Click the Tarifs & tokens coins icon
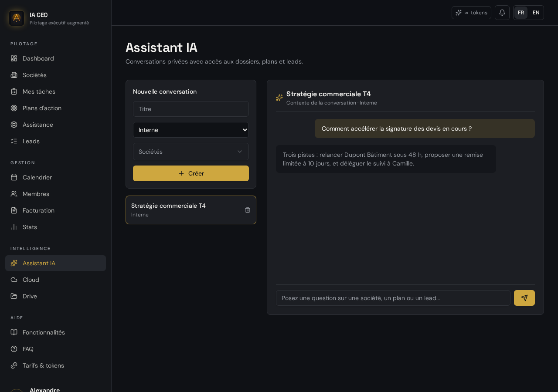 click(14, 365)
